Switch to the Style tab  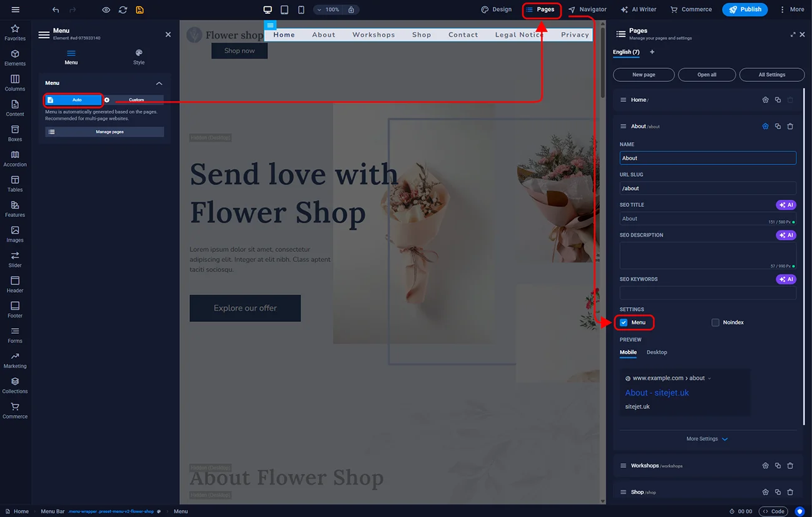click(x=139, y=57)
